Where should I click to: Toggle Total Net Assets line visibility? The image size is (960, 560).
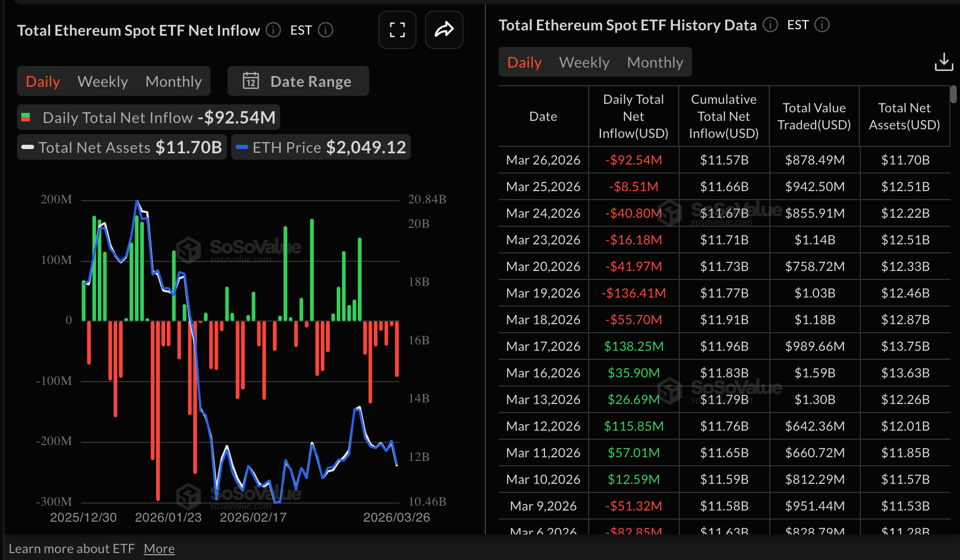coord(122,147)
